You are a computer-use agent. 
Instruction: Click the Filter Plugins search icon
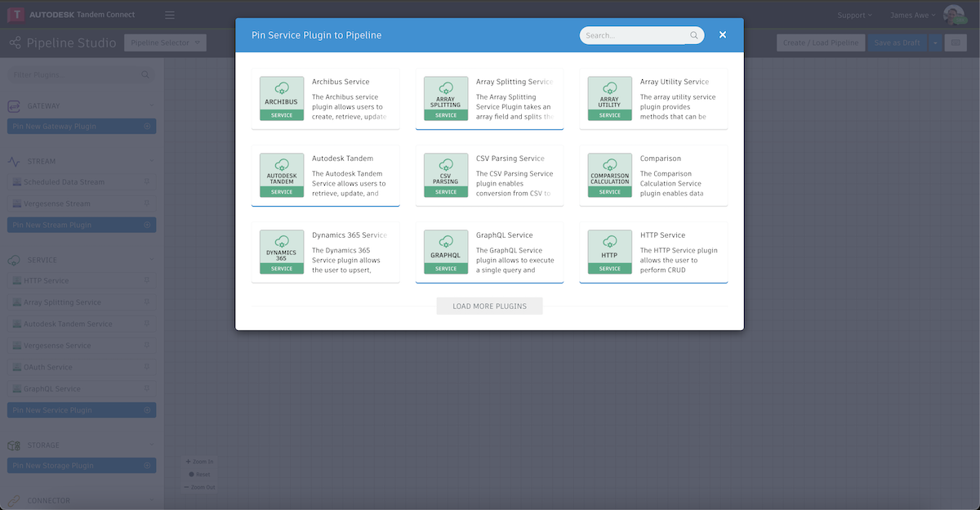(145, 74)
